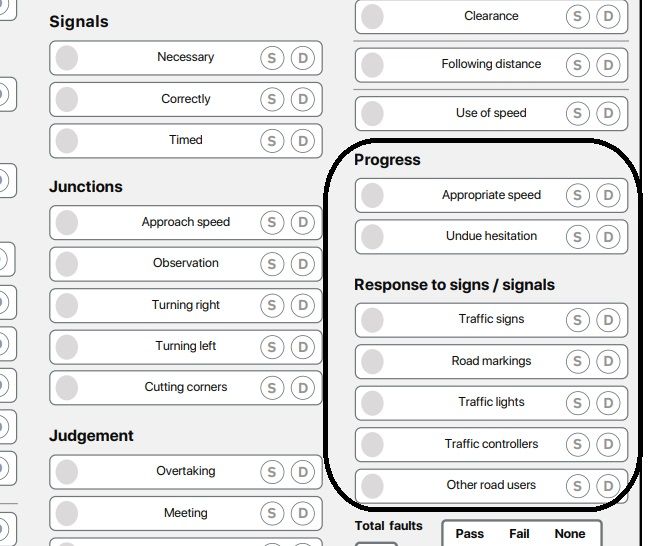656x546 pixels.
Task: Click the Turning left item
Action: coord(186,347)
